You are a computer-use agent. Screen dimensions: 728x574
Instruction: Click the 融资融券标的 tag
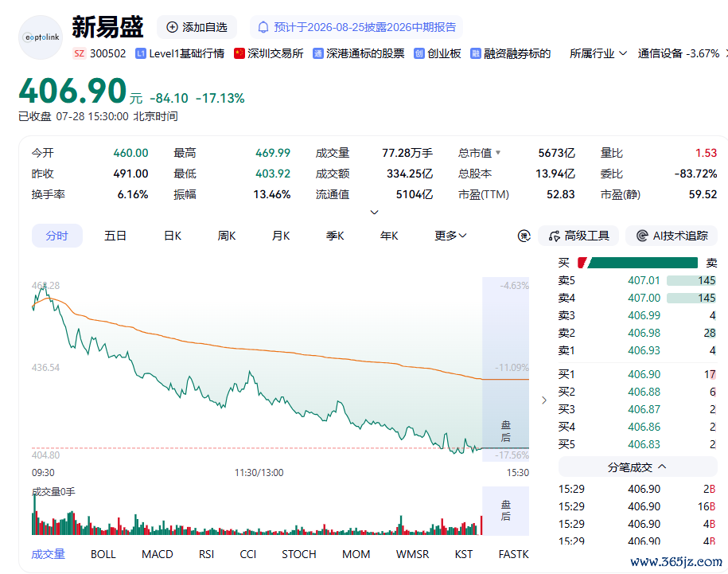(x=511, y=53)
